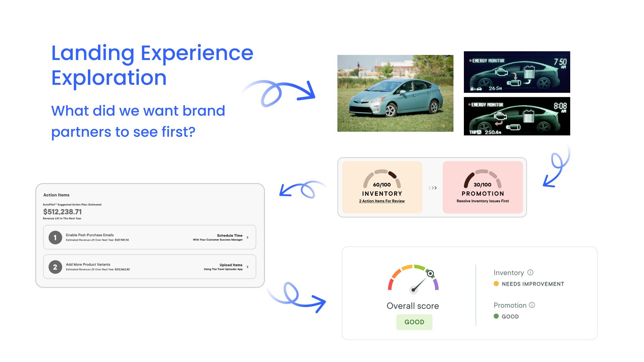
Task: Click the green Good status dot for Promotion
Action: tap(496, 316)
